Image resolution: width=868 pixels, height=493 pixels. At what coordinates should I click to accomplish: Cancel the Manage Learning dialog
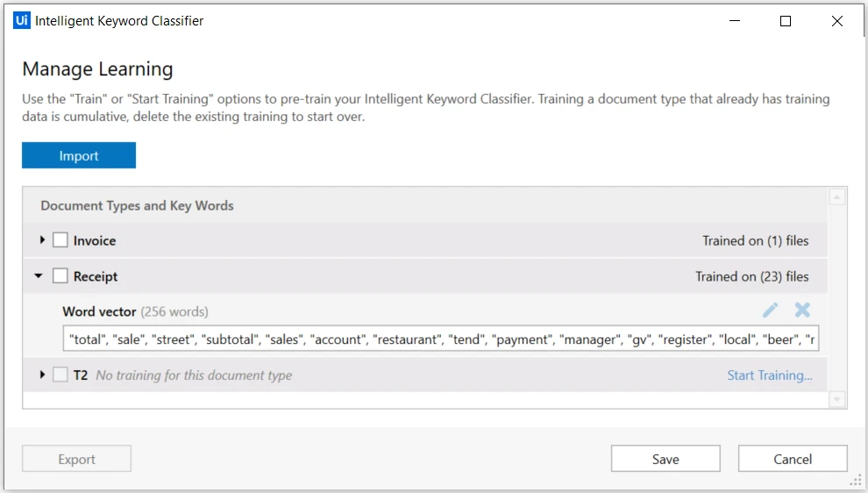click(x=793, y=459)
